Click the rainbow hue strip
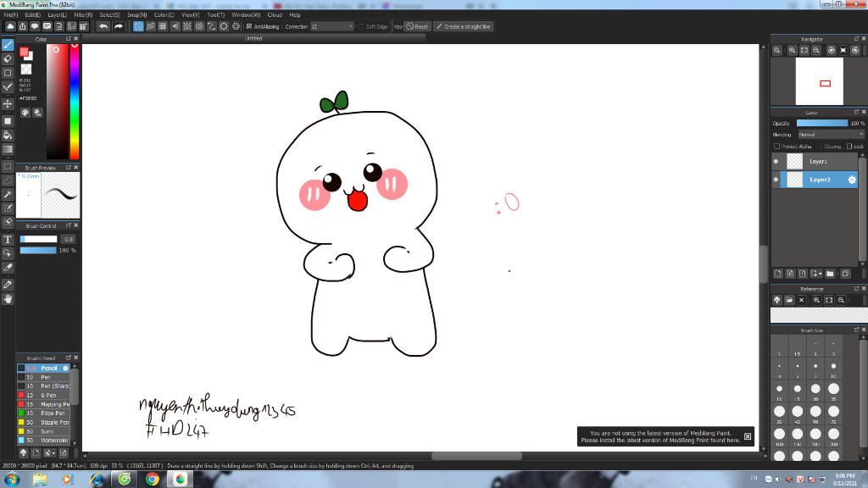Image resolution: width=868 pixels, height=488 pixels. (75, 102)
